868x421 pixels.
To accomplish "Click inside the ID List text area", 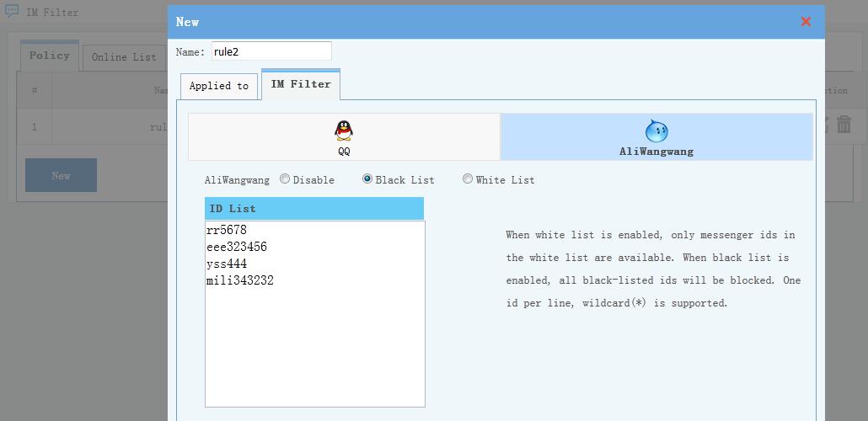I will coord(315,314).
